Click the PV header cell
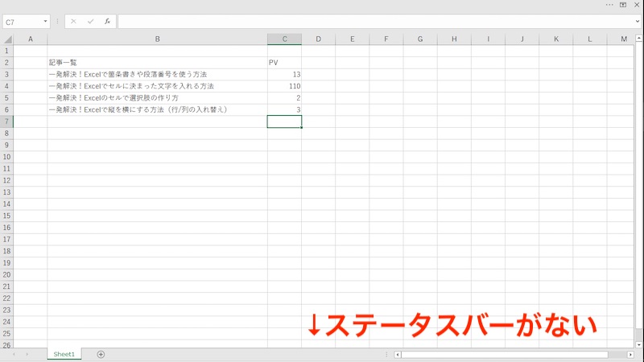The image size is (644, 362). tap(284, 63)
